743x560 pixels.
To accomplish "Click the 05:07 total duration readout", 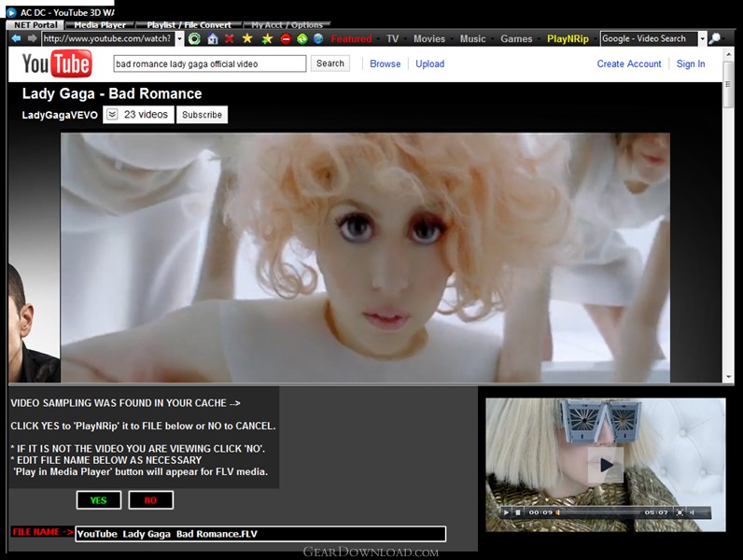I will [656, 512].
